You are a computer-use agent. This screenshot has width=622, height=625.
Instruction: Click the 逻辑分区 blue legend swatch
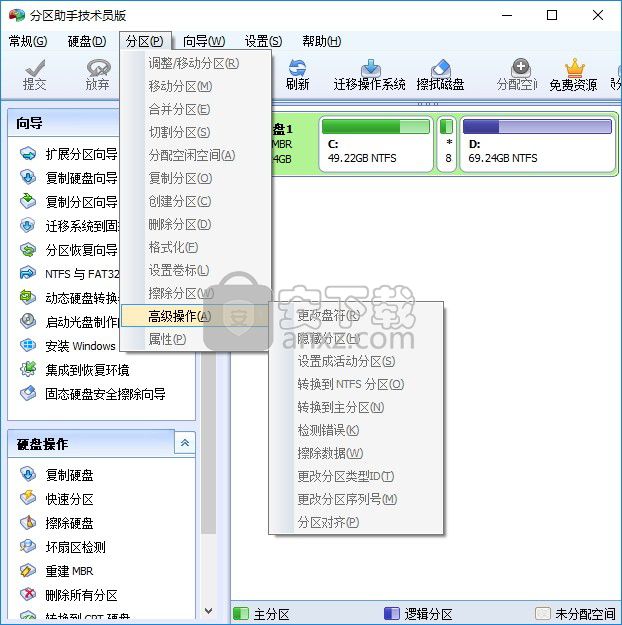391,613
